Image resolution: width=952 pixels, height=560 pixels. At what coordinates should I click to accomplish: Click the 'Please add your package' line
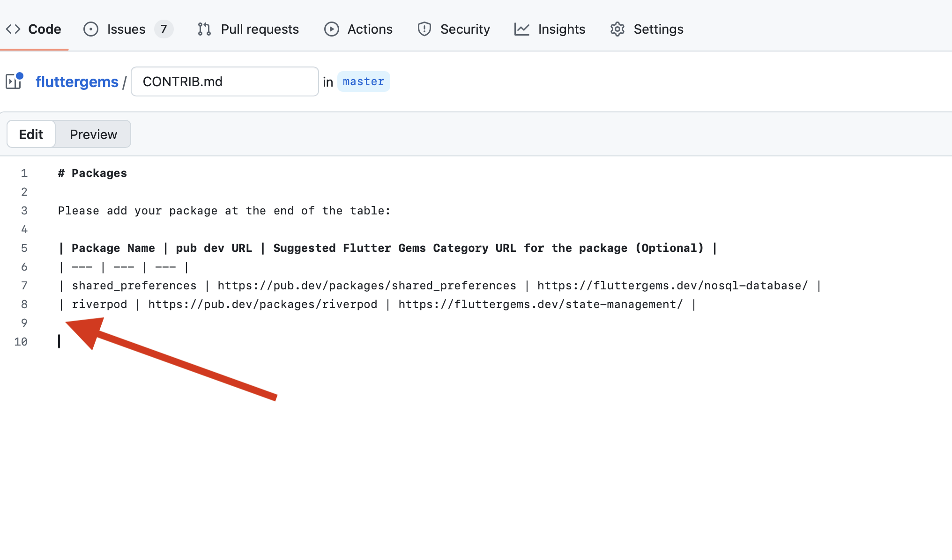(224, 211)
